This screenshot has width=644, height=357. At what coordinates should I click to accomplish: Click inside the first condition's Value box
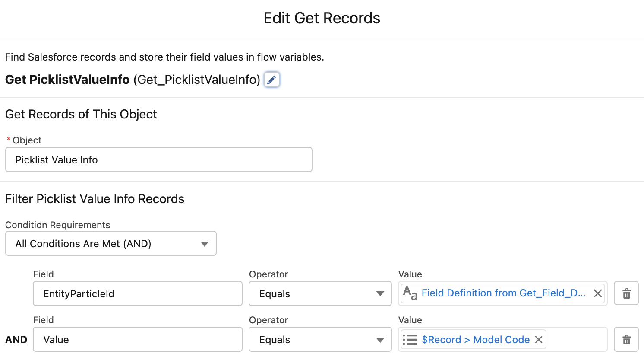[502, 293]
